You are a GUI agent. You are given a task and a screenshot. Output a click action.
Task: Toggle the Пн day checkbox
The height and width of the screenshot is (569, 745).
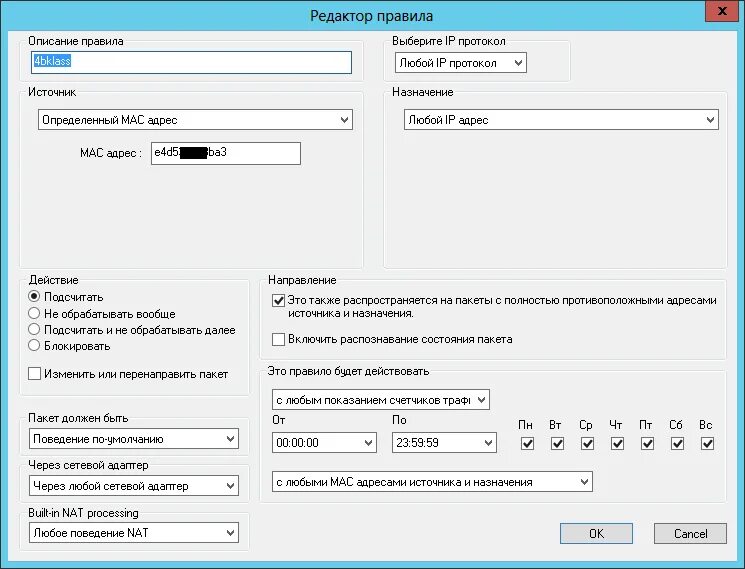[x=527, y=444]
